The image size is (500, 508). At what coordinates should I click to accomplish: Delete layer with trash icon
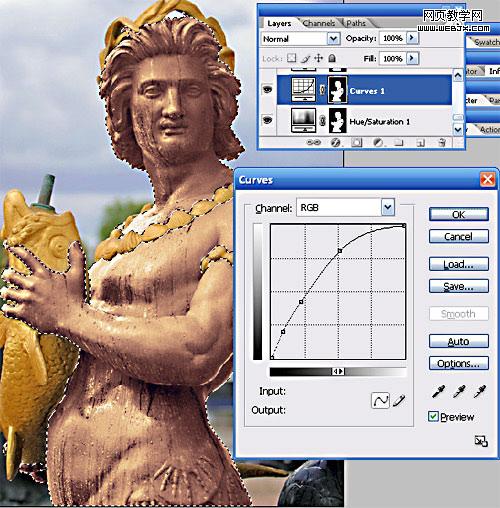tap(442, 143)
